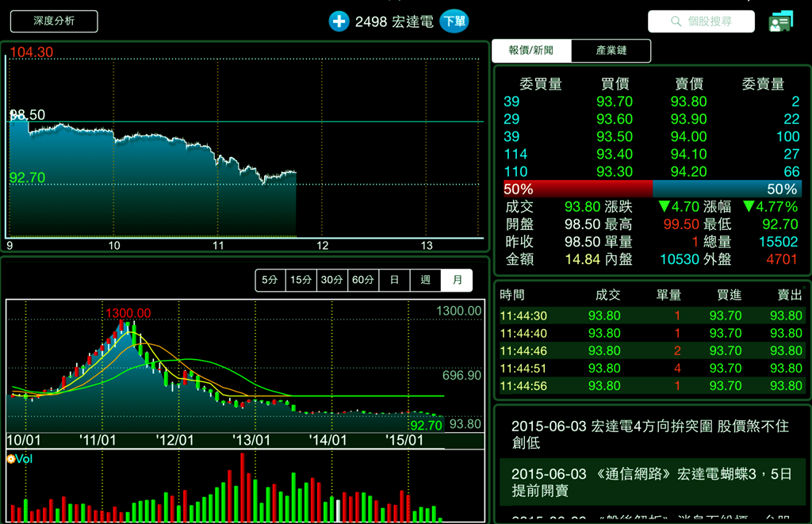This screenshot has width=812, height=524.
Task: Select the 15分 chart interval
Action: point(301,281)
